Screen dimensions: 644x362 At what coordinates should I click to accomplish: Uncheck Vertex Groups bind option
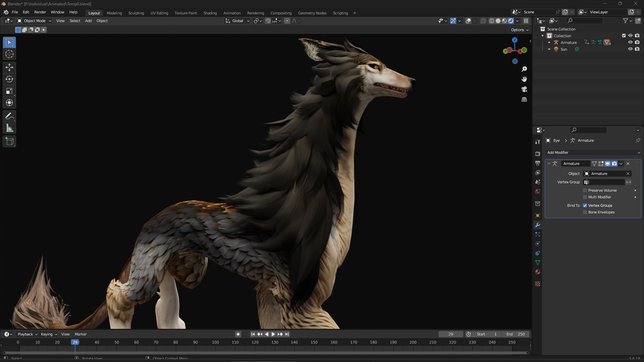(585, 205)
